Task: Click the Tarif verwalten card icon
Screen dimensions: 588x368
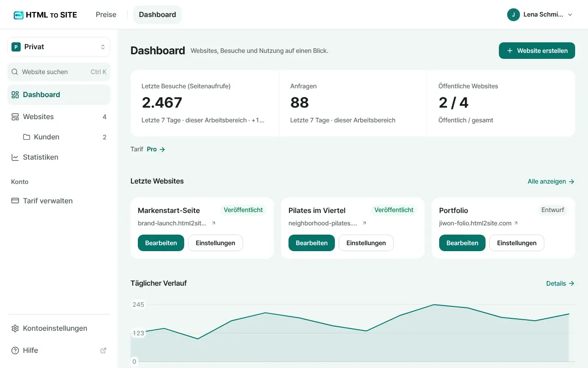Action: point(15,201)
